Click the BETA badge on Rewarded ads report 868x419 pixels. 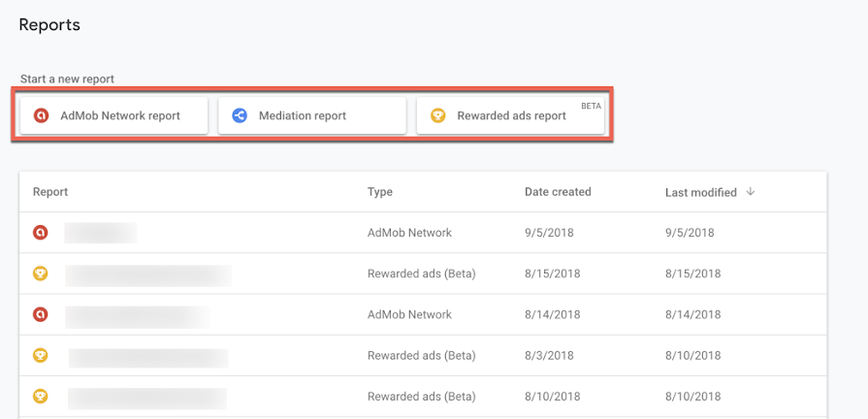(x=591, y=105)
